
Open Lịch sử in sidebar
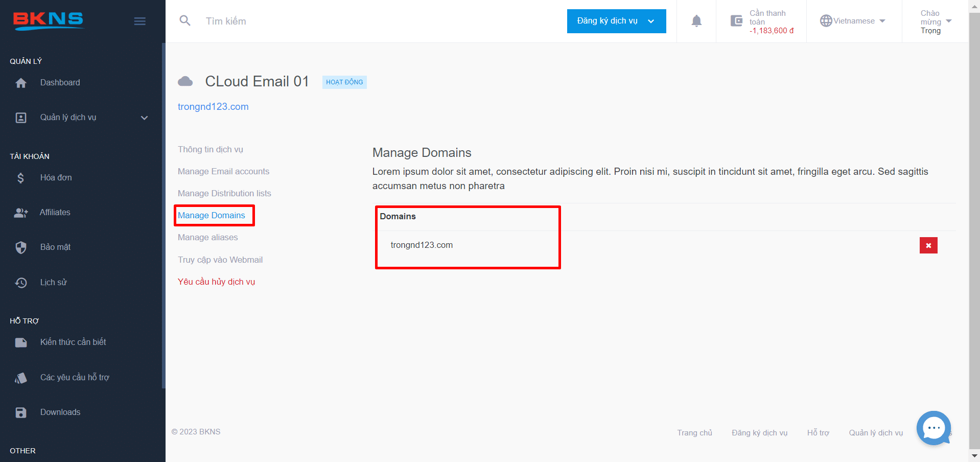pyautogui.click(x=54, y=282)
